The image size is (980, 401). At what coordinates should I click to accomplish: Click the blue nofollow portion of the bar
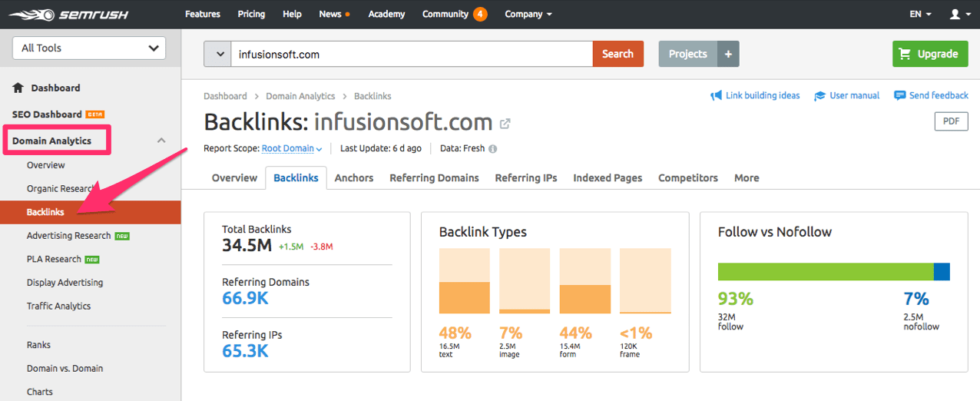point(942,271)
